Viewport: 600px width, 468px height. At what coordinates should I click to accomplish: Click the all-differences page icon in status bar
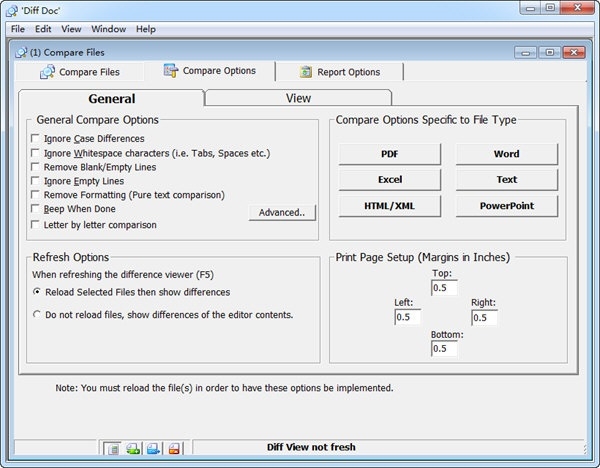[x=113, y=448]
